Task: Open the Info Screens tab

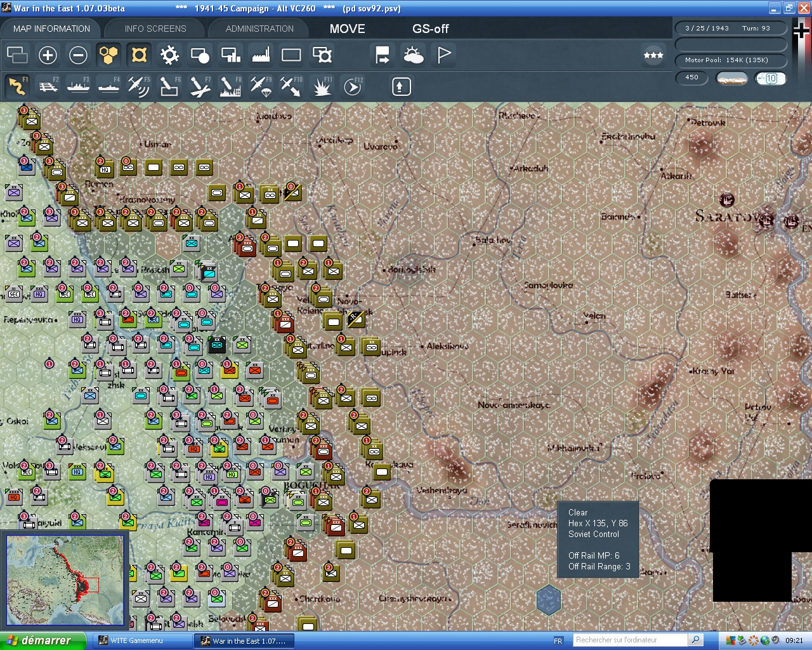Action: (x=155, y=29)
